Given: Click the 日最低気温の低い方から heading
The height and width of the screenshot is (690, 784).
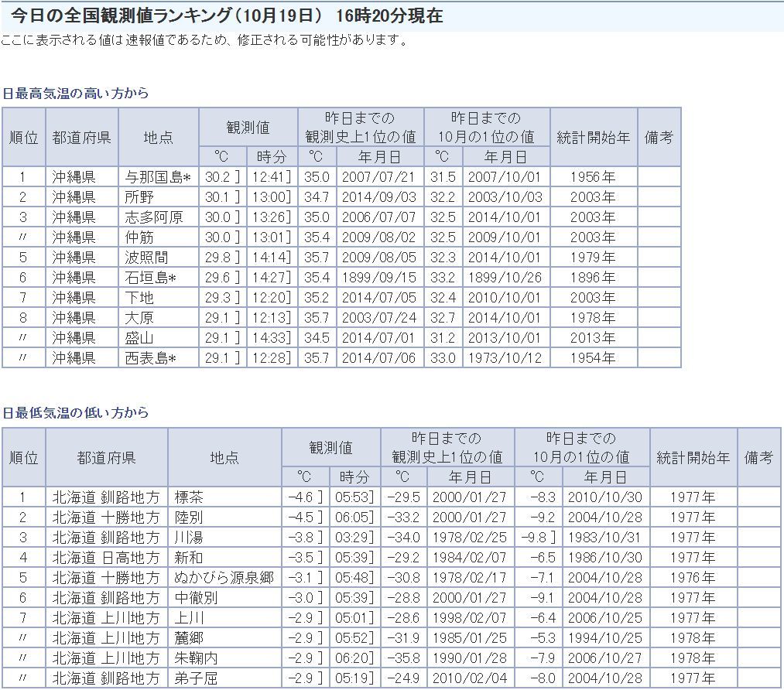Looking at the screenshot, I should (76, 413).
